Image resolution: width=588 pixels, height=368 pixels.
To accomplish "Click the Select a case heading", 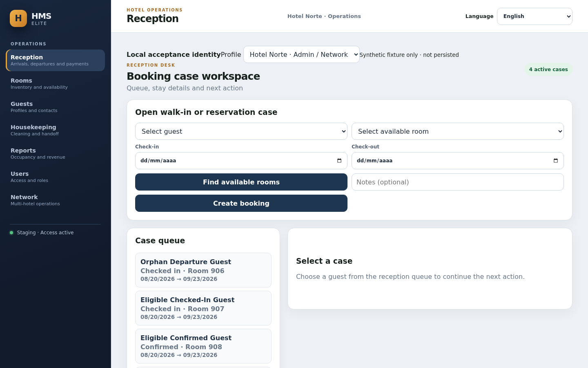I will [x=324, y=261].
